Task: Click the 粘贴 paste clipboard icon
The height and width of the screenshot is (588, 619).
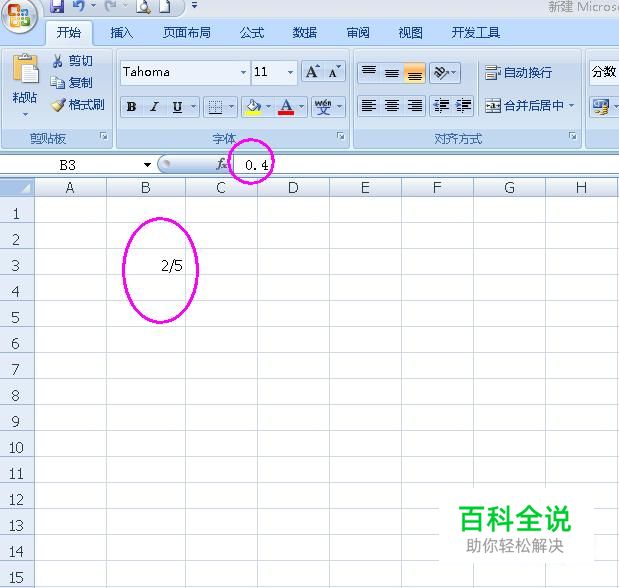Action: coord(25,69)
